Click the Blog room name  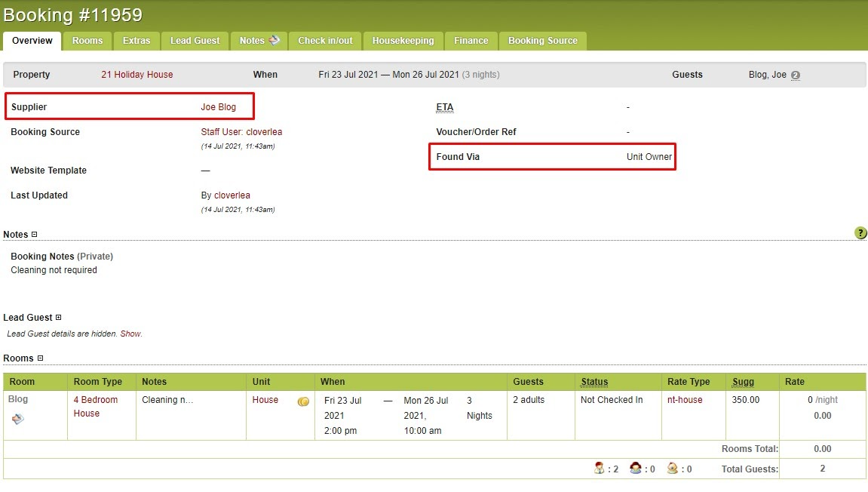(x=17, y=399)
